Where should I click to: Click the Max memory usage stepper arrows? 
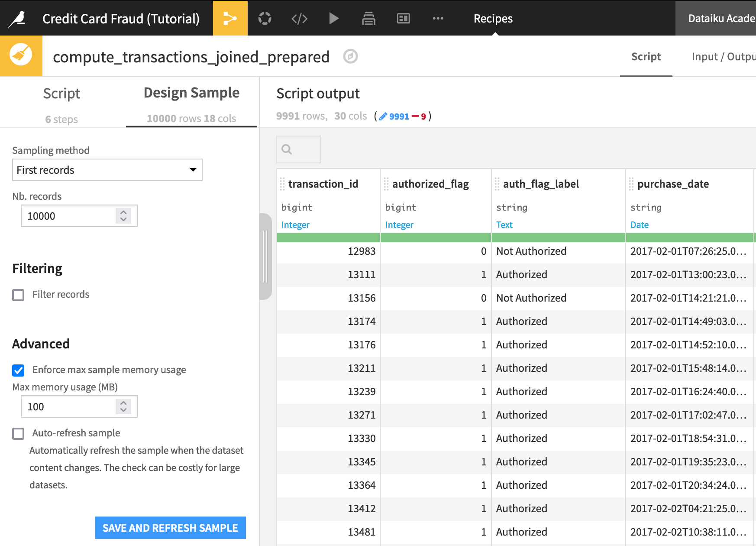pyautogui.click(x=123, y=406)
